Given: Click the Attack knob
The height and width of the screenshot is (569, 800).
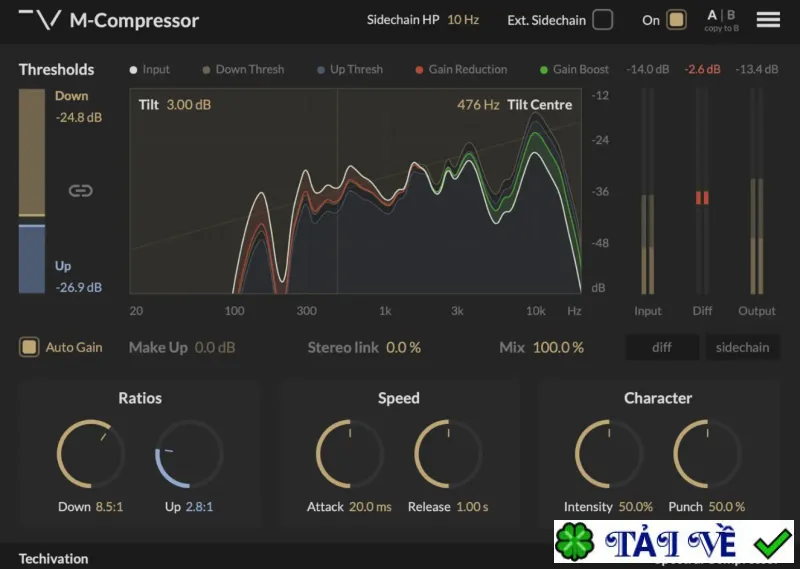Looking at the screenshot, I should click(349, 454).
